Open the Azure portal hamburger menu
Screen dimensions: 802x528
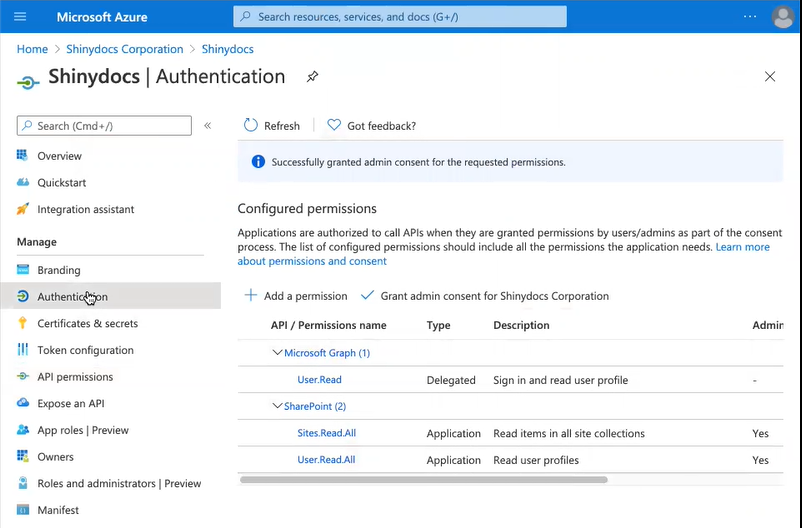click(x=20, y=17)
